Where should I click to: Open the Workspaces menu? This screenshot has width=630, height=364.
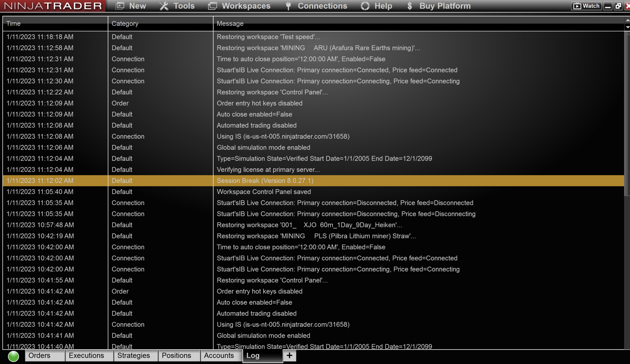pyautogui.click(x=246, y=6)
